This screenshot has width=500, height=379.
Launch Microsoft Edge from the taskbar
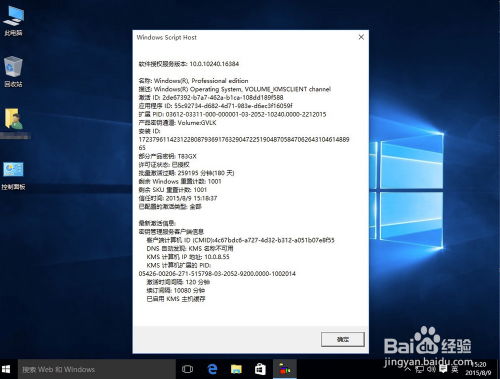[x=212, y=369]
